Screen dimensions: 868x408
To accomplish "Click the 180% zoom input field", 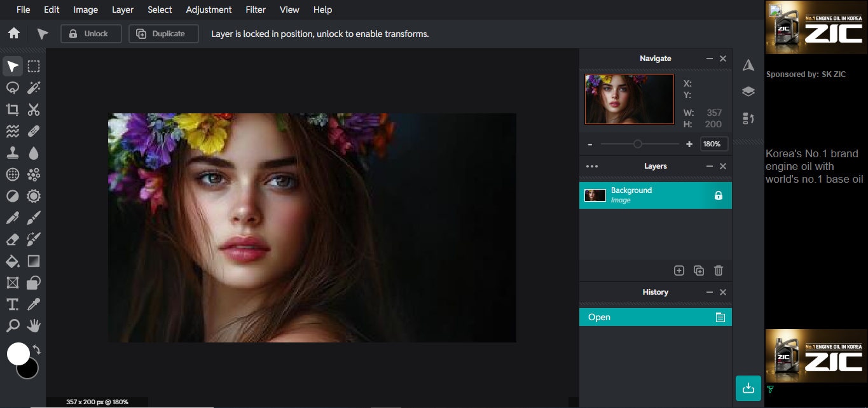I will pyautogui.click(x=713, y=144).
